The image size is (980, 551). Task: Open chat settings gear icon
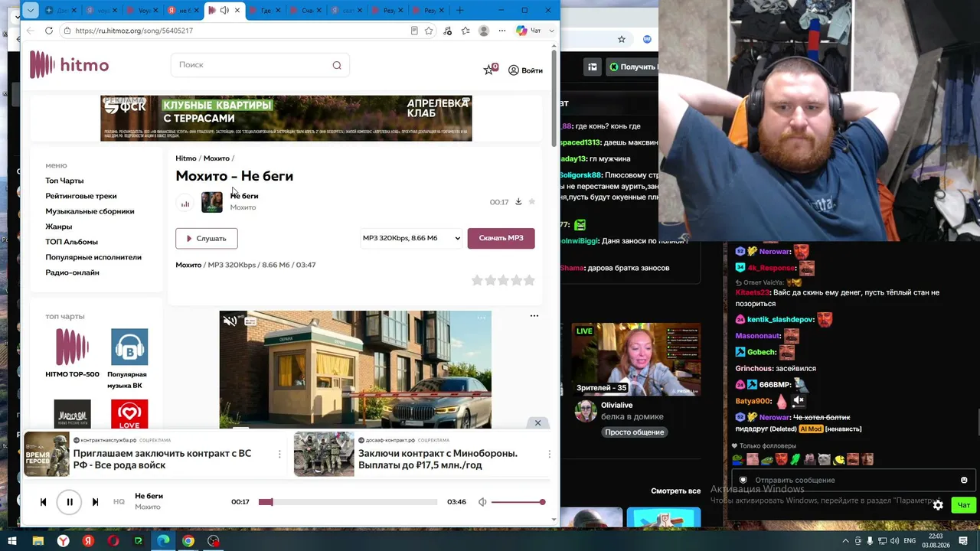click(x=938, y=505)
